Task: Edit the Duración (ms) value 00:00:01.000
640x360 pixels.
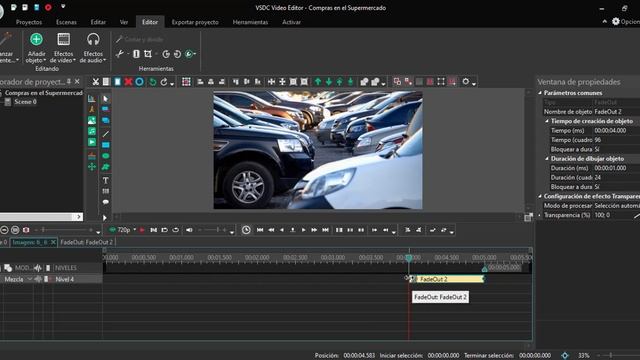Action: pos(616,168)
